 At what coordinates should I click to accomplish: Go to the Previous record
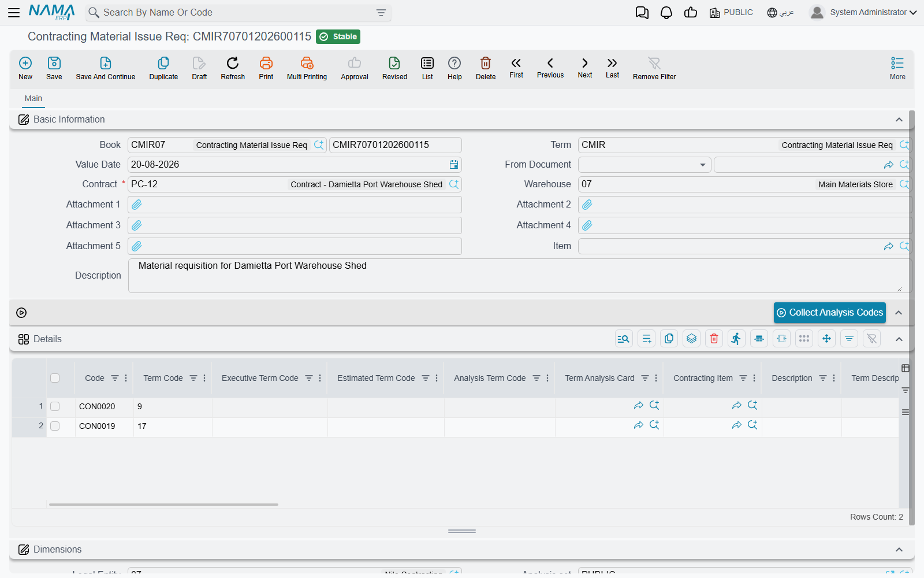550,68
